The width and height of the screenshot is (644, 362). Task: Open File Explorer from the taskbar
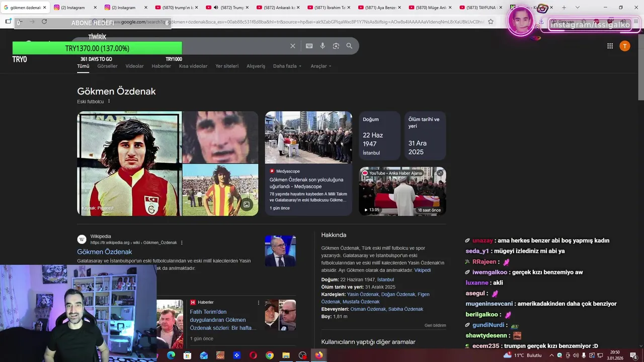(286, 355)
